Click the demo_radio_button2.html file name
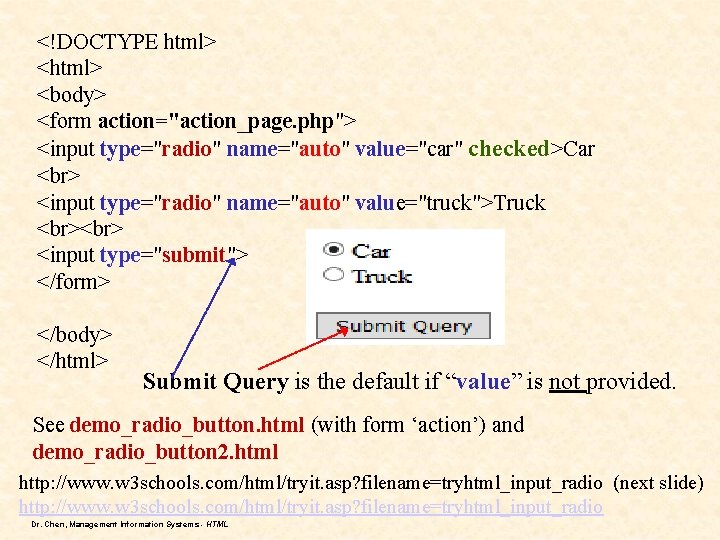 155,452
